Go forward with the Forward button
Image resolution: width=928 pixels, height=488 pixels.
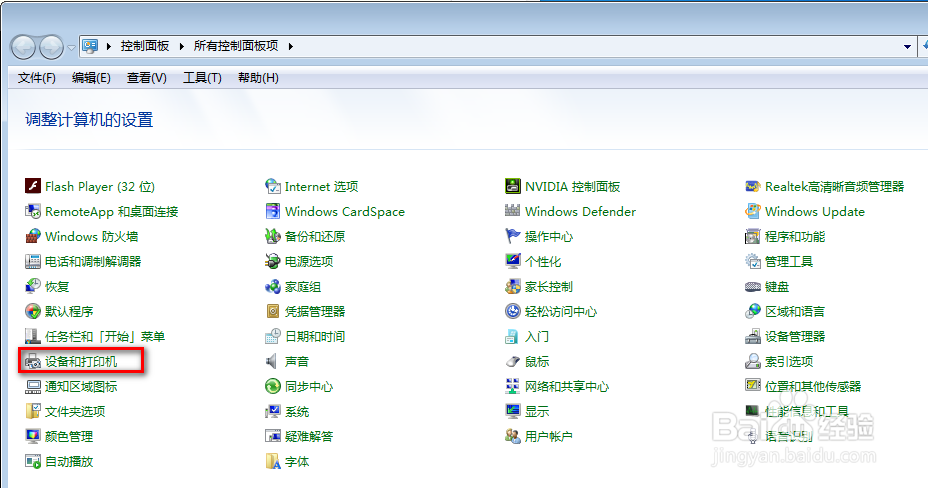[x=51, y=47]
